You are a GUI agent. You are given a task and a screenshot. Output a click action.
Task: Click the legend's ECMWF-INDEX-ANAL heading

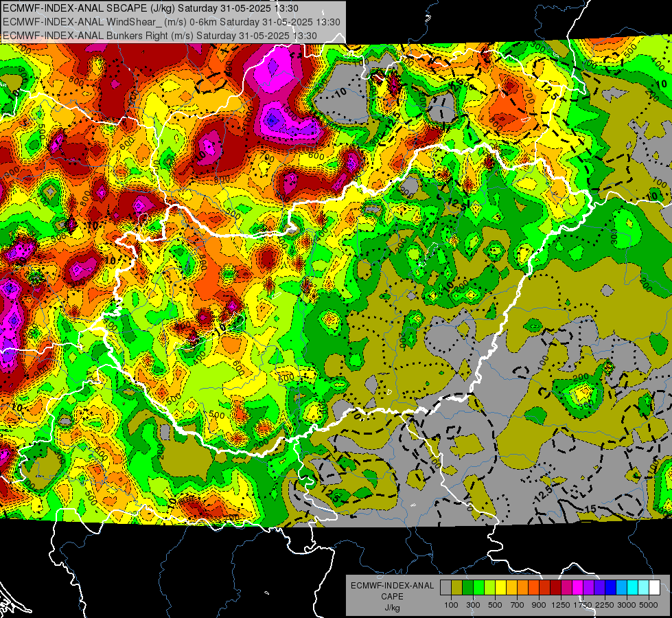392,586
